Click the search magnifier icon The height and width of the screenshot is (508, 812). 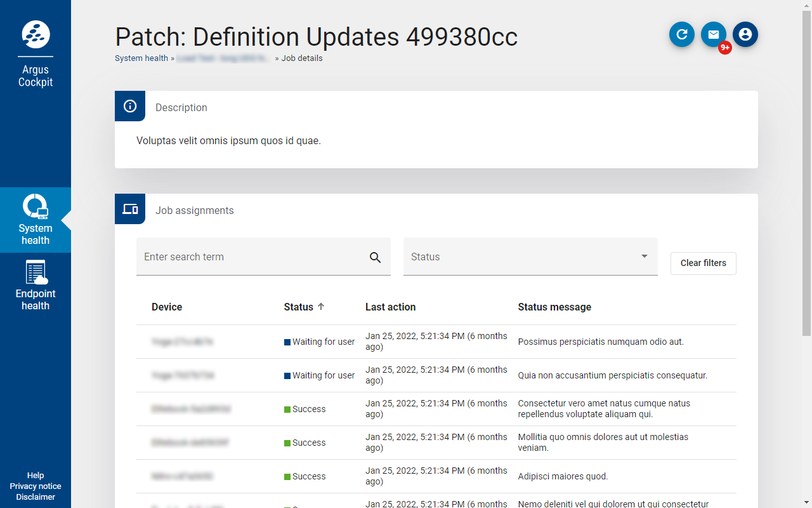tap(375, 257)
